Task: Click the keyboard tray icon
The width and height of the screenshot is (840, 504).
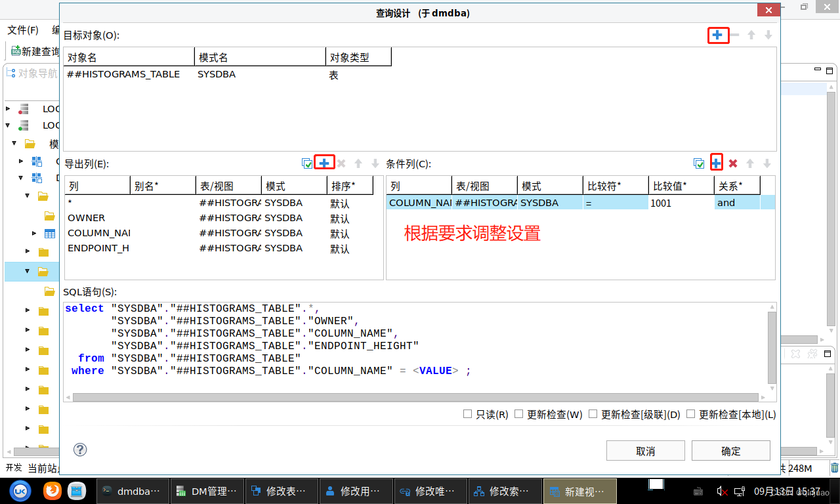Action: (x=698, y=491)
